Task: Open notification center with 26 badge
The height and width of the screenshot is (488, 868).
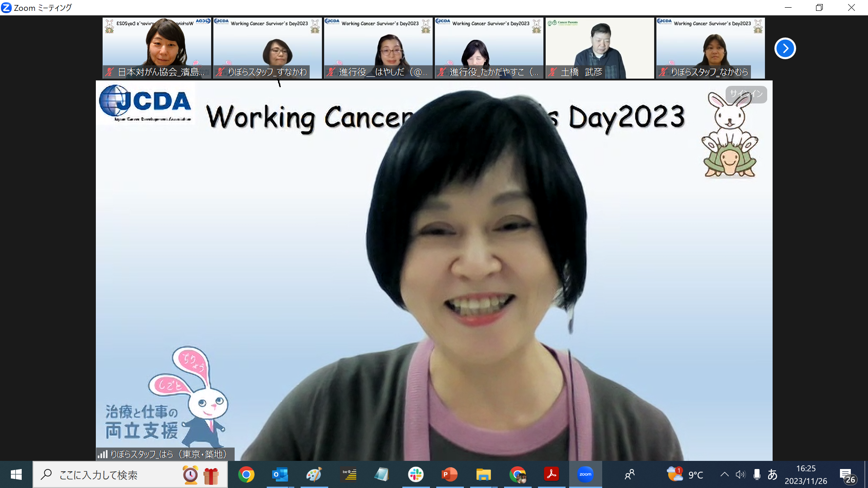Action: point(847,475)
